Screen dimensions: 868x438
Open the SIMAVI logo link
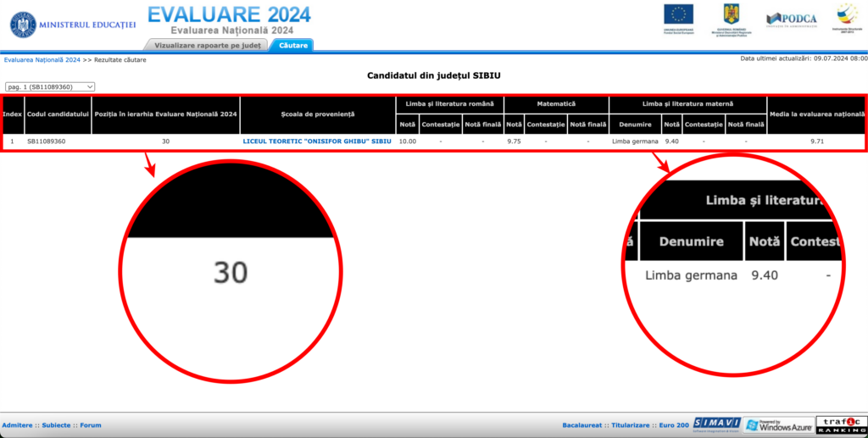click(717, 424)
